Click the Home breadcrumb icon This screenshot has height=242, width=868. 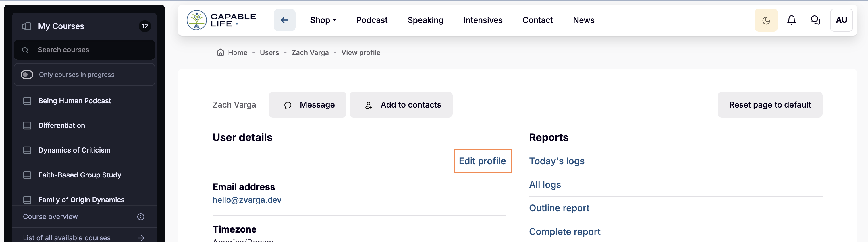tap(220, 52)
